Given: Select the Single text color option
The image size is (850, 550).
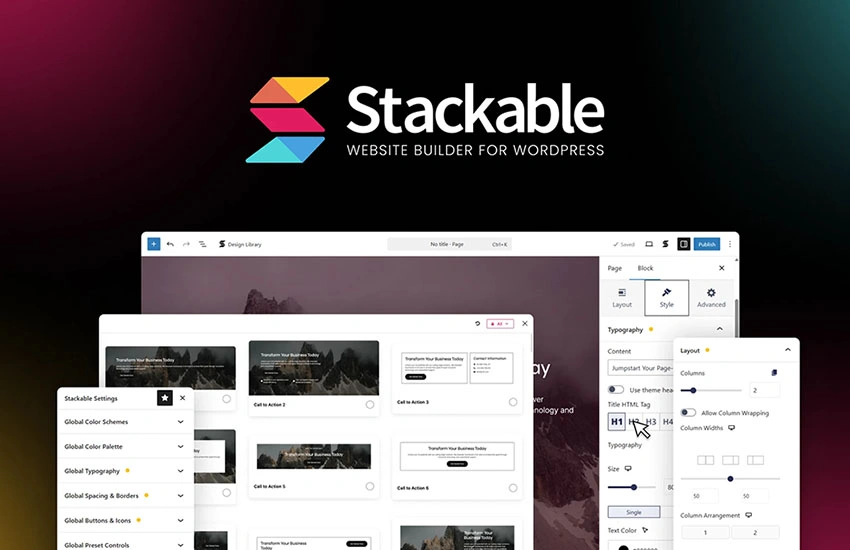Looking at the screenshot, I should (x=634, y=512).
